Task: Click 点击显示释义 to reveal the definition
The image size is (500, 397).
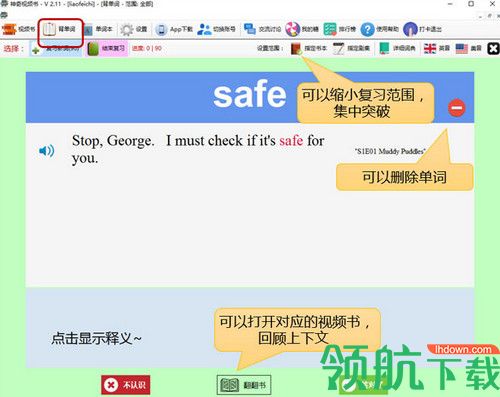Action: click(x=96, y=338)
